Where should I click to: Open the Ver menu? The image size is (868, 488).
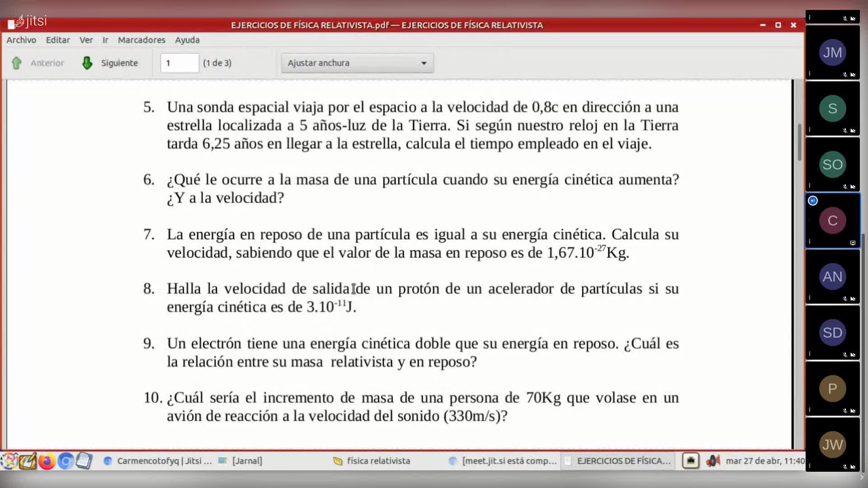click(86, 40)
